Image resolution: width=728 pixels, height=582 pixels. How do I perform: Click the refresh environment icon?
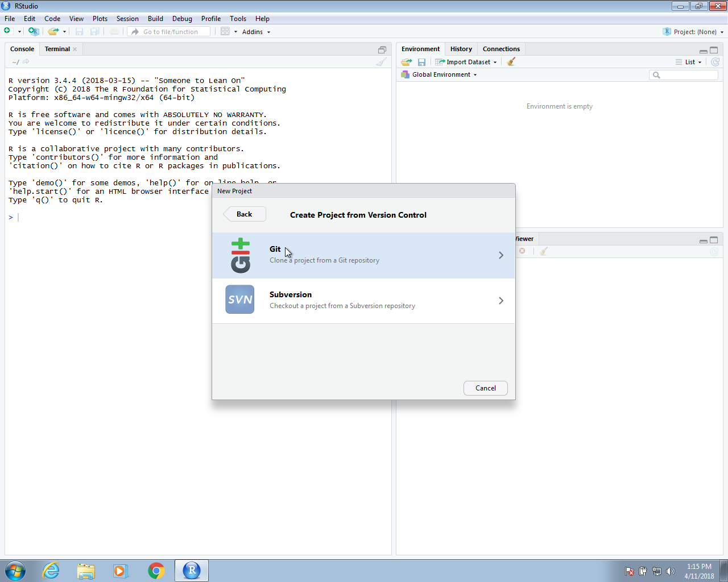pyautogui.click(x=715, y=61)
